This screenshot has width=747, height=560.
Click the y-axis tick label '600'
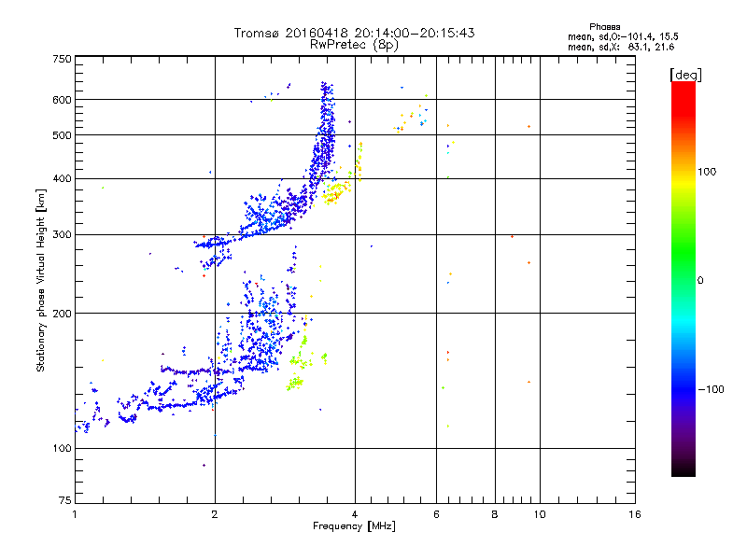coord(62,100)
